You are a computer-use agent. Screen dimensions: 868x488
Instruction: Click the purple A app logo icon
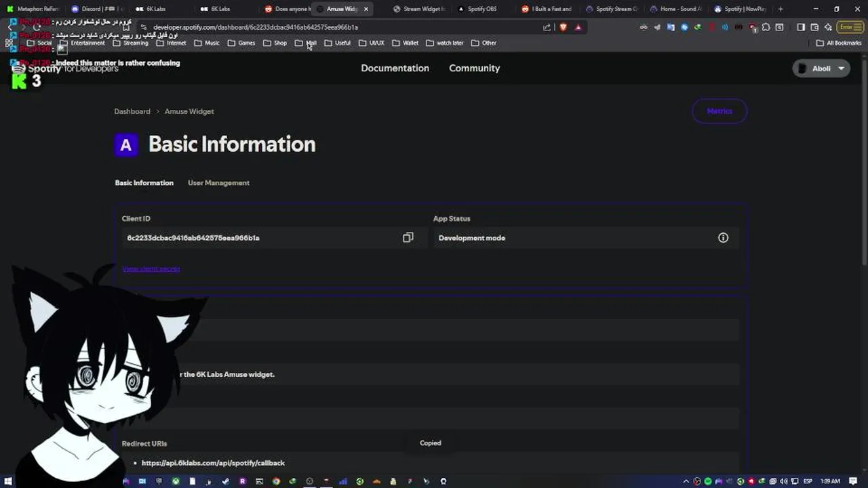(126, 144)
